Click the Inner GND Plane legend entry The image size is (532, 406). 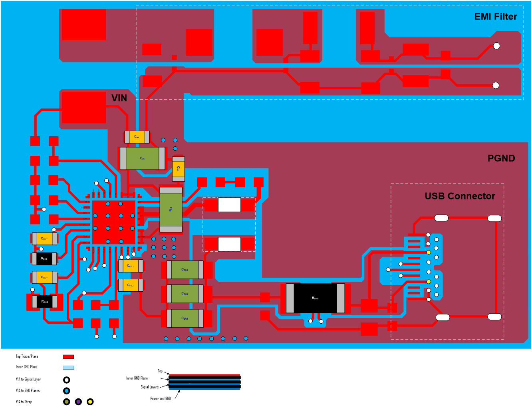pyautogui.click(x=26, y=366)
